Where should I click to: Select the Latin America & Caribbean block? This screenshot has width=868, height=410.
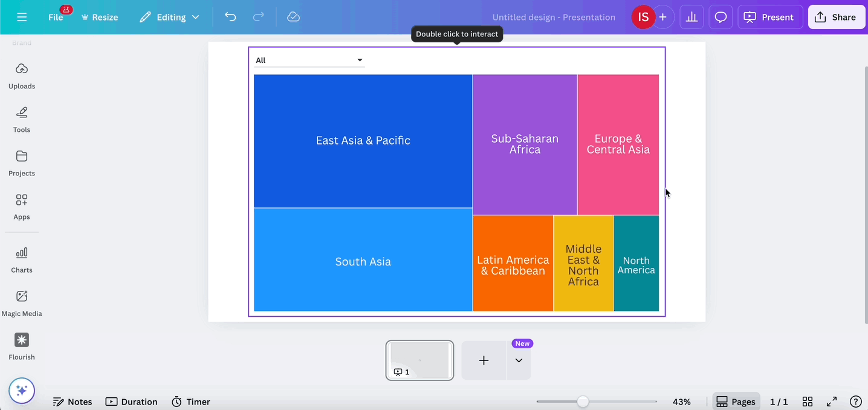513,264
